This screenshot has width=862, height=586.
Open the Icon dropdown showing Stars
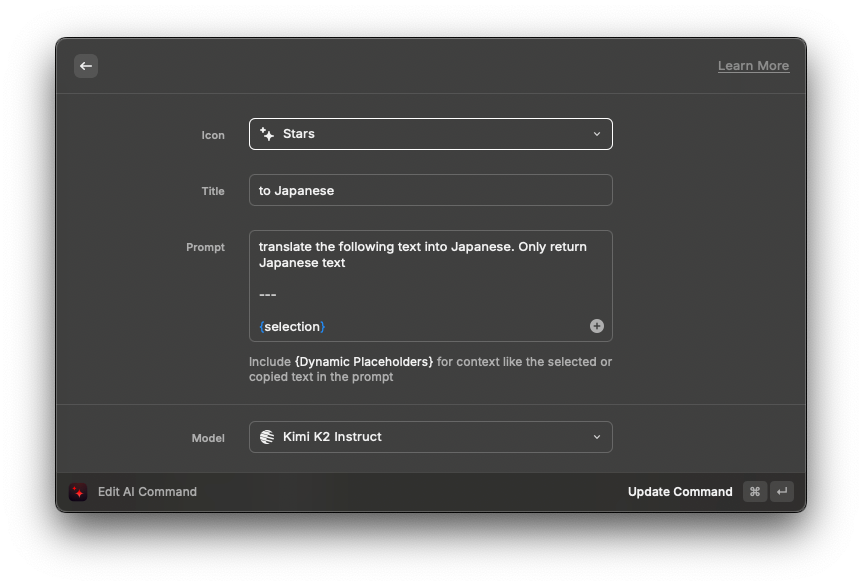coord(430,134)
